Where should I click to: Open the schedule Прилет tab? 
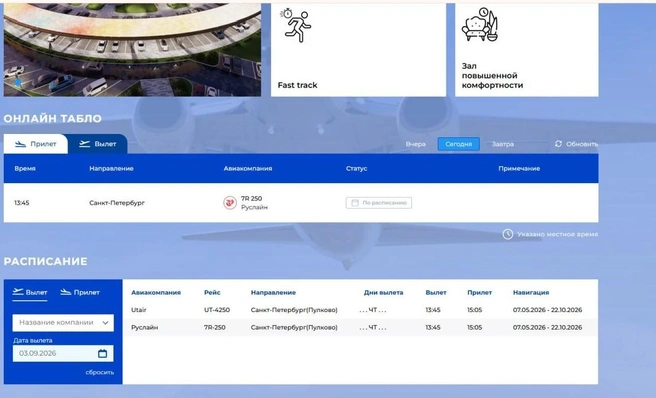point(80,292)
